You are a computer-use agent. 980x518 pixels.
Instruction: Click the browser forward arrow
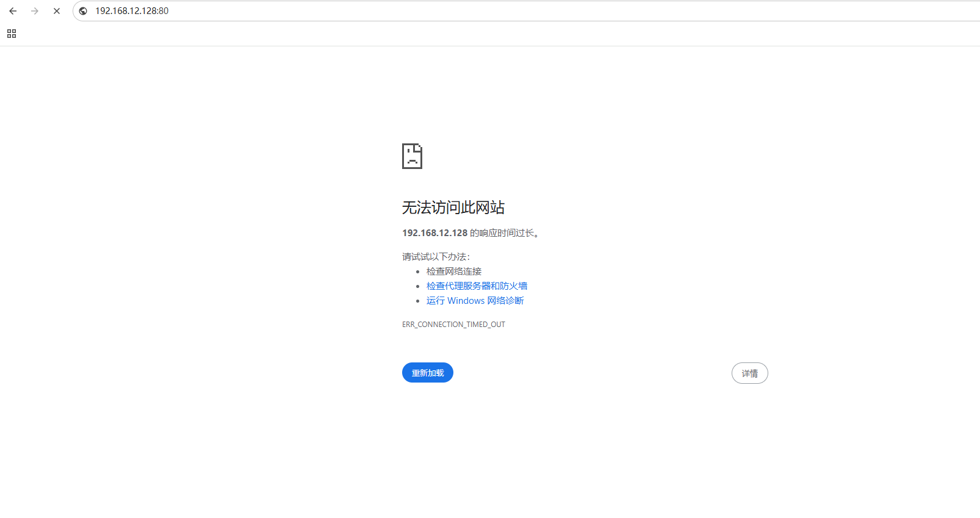[35, 11]
